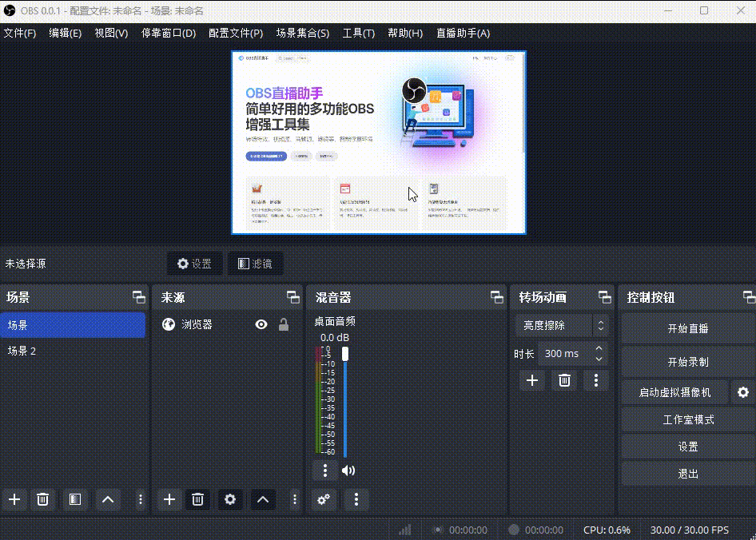756x540 pixels.
Task: Undock the 混音器 panel
Action: coord(496,297)
